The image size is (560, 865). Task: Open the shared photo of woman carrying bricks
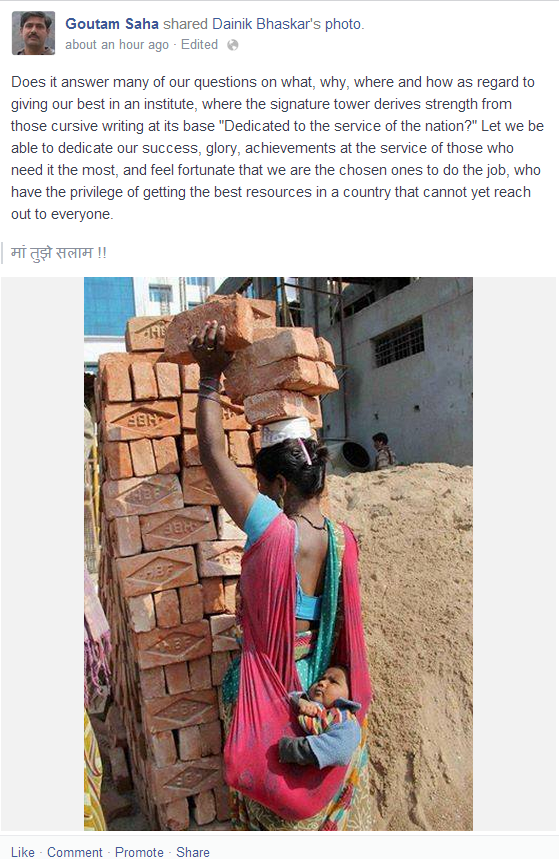point(278,553)
